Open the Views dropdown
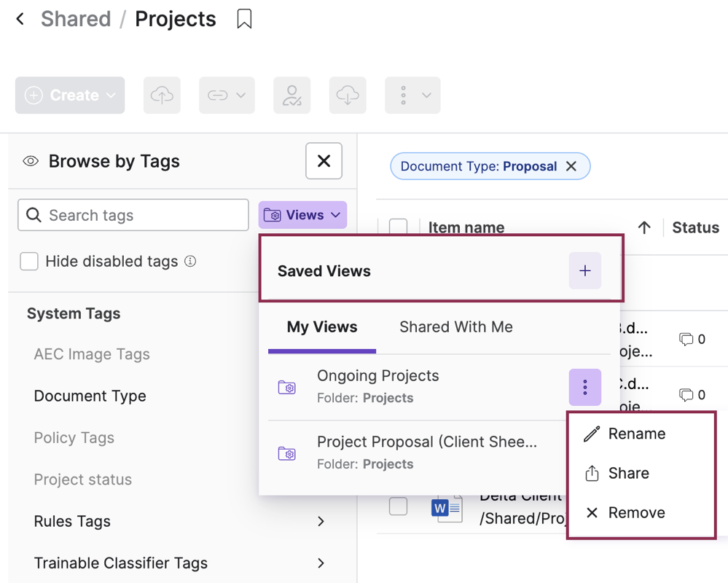The height and width of the screenshot is (583, 728). (302, 215)
